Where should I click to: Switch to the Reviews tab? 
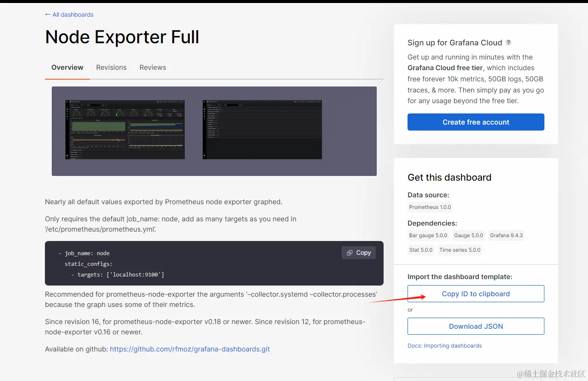coord(153,68)
